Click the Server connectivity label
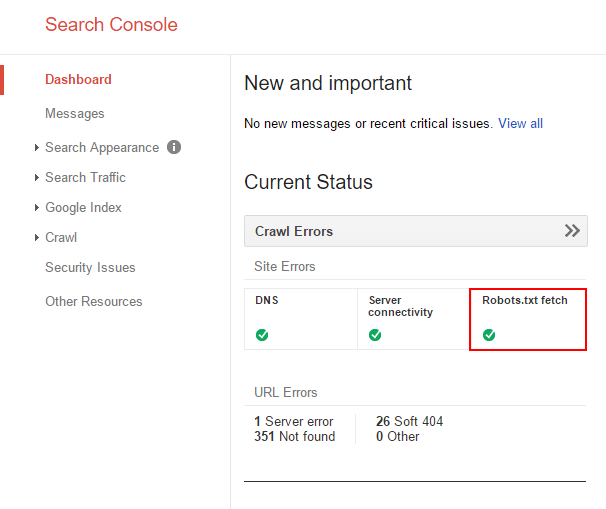The image size is (606, 509). pyautogui.click(x=400, y=306)
